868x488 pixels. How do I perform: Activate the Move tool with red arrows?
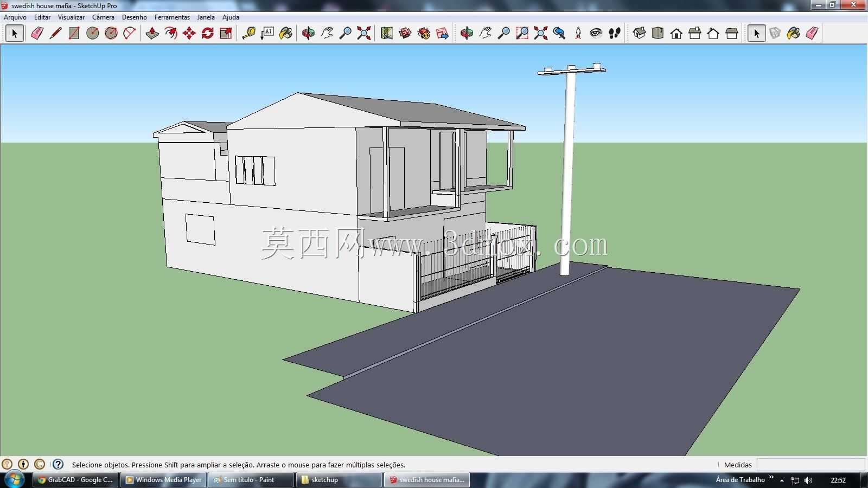point(189,34)
